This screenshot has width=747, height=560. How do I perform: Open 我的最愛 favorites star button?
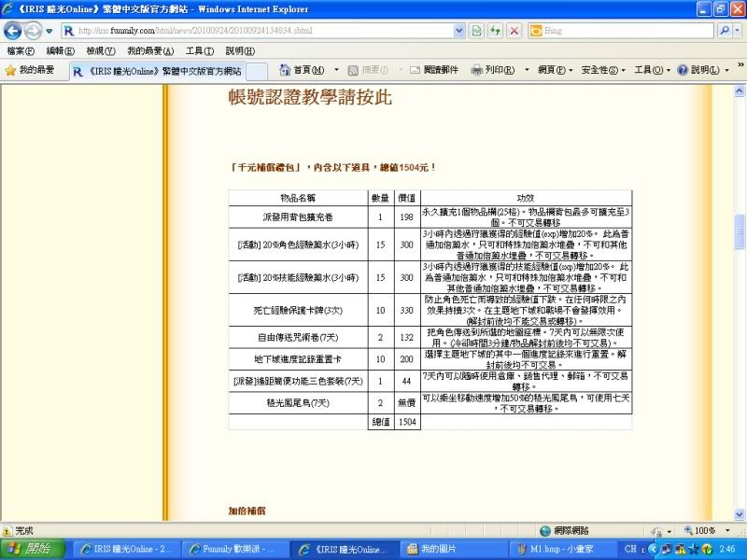30,70
